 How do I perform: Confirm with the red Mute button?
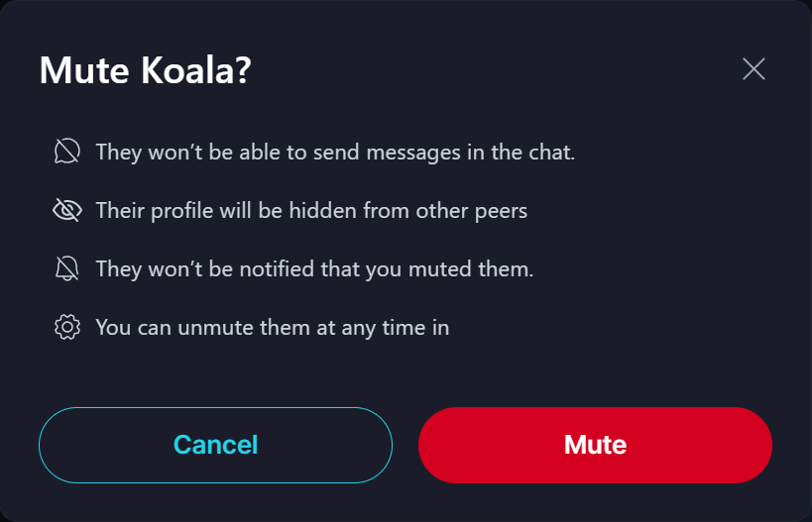click(x=595, y=445)
